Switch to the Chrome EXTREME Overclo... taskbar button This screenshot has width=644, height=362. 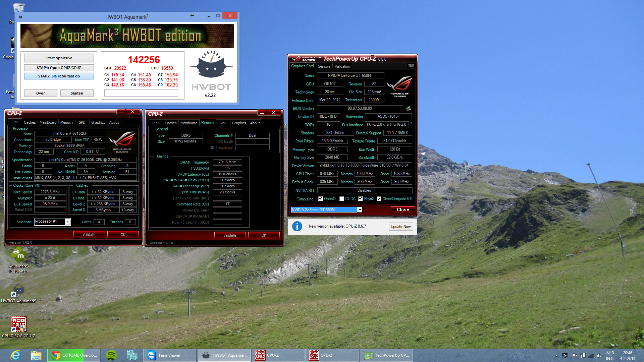point(74,355)
